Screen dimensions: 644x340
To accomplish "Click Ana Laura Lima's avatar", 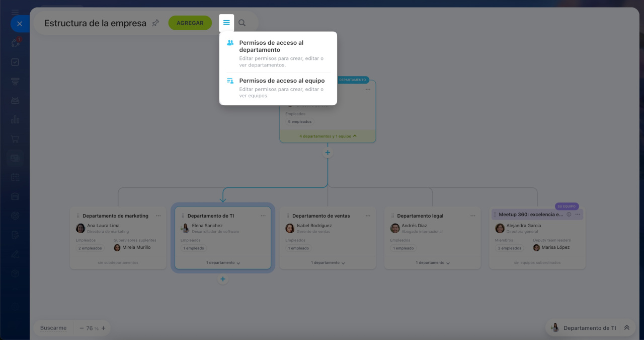I will point(80,228).
